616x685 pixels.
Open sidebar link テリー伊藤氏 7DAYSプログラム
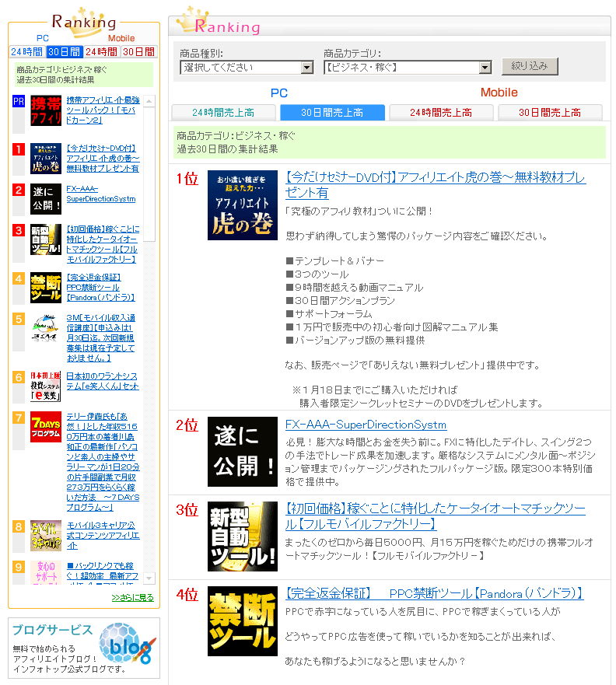coord(103,462)
